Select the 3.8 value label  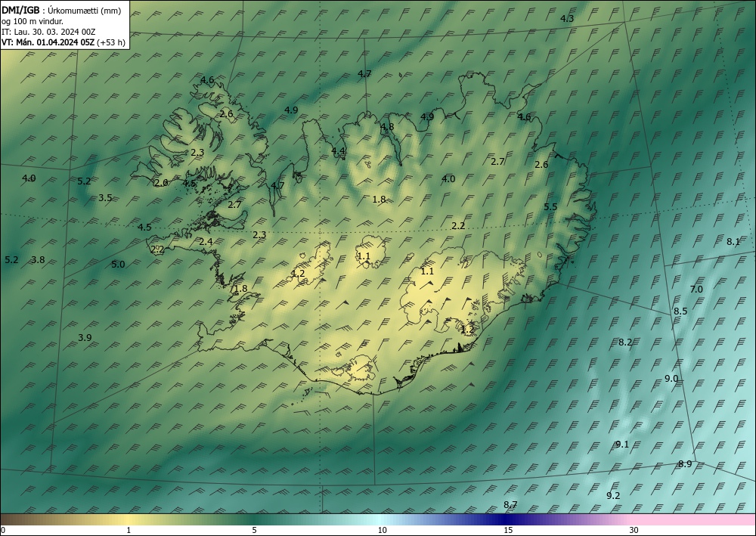point(38,260)
